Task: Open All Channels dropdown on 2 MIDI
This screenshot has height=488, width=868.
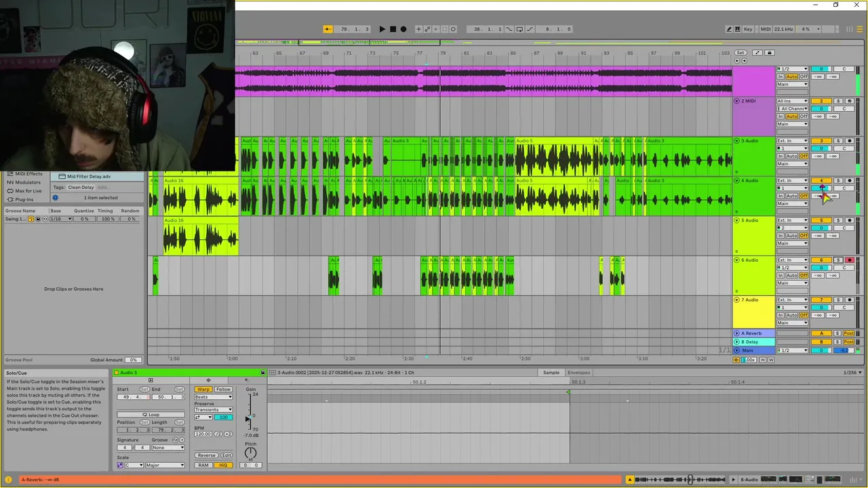Action: [x=792, y=108]
